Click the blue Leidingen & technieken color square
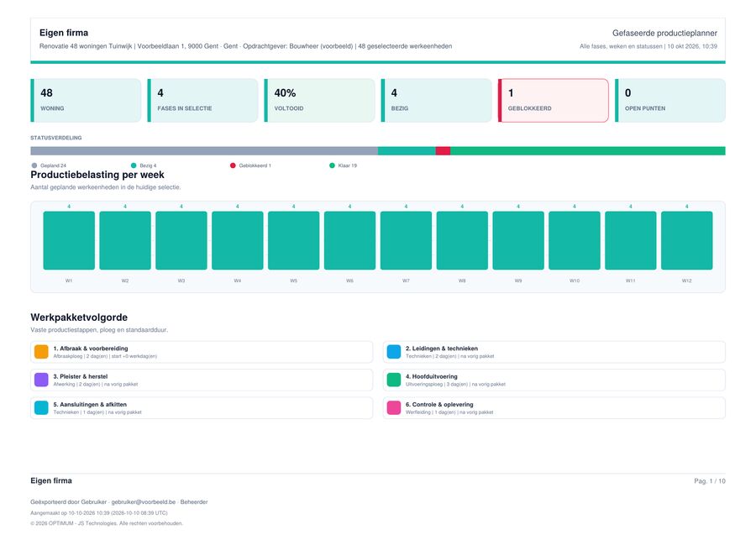 click(394, 352)
